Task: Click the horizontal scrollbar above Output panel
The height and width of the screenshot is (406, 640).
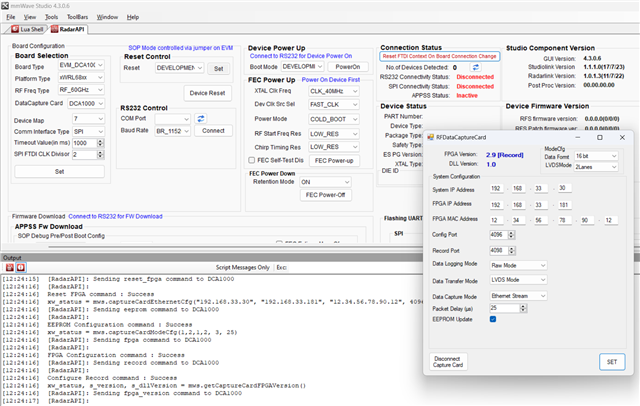Action: pyautogui.click(x=236, y=247)
